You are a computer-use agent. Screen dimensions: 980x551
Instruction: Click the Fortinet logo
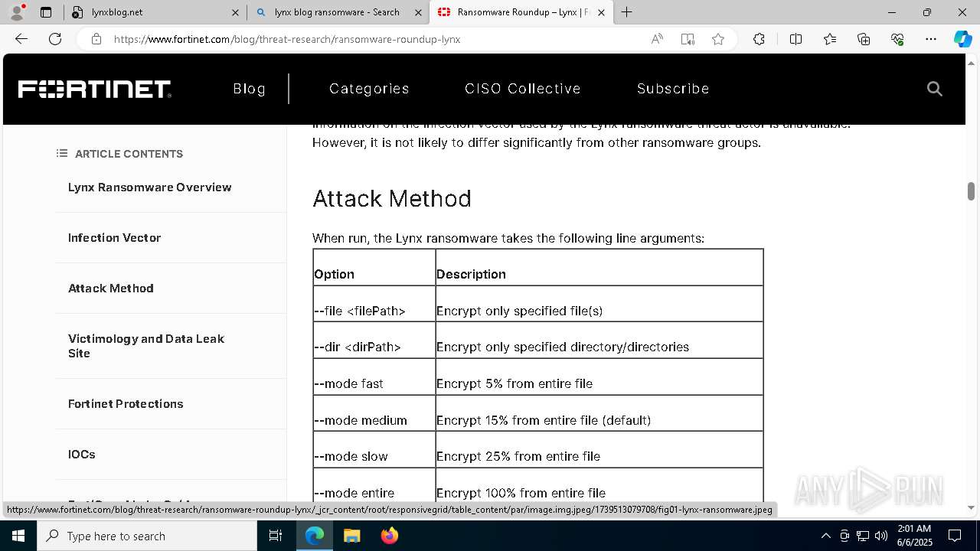[x=94, y=89]
